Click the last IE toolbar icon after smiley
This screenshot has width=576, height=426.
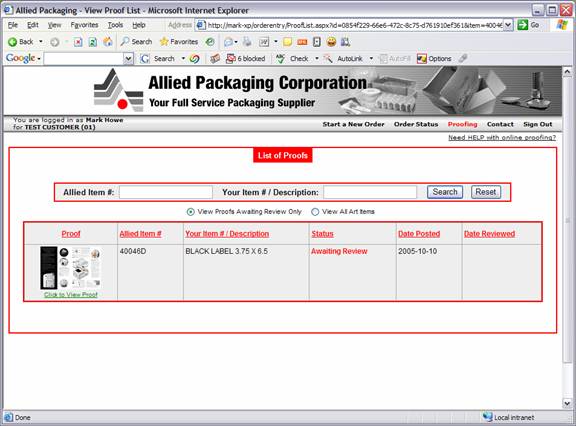tap(345, 42)
